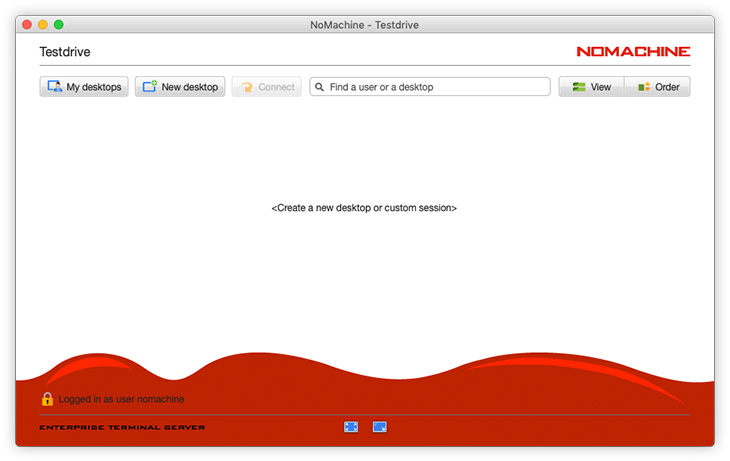Image resolution: width=730 pixels, height=461 pixels.
Task: Open the My desktops list
Action: [84, 87]
